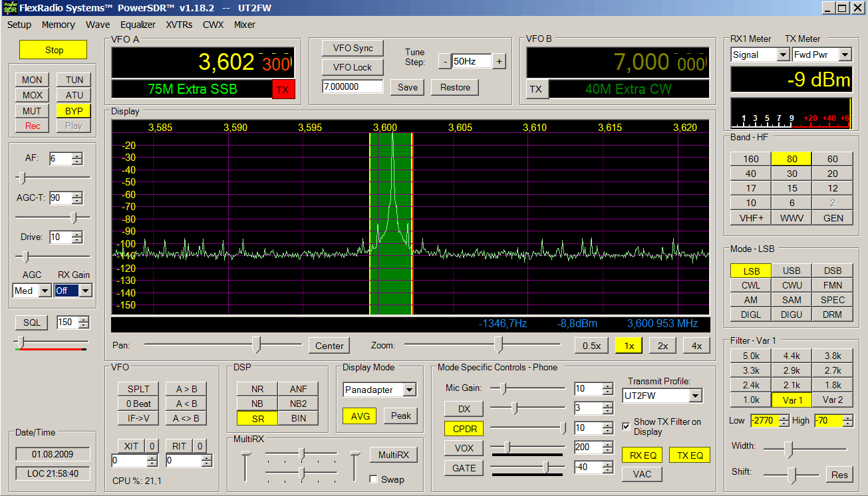The width and height of the screenshot is (868, 496).
Task: Expand the Transmit Profile UT2FW dropdown
Action: point(695,396)
